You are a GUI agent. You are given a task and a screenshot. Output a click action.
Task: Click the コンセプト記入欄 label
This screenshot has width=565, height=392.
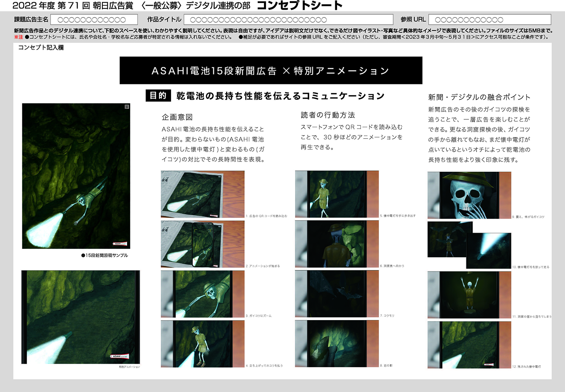[41, 47]
